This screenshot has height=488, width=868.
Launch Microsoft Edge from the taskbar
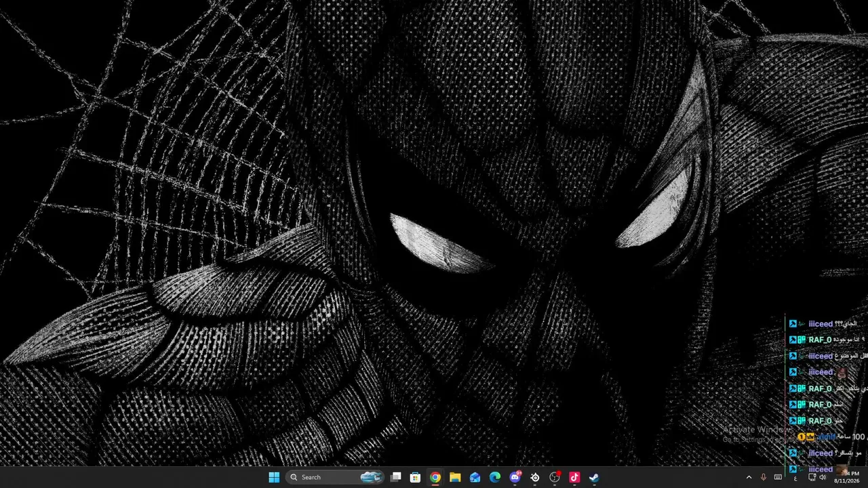tap(495, 477)
